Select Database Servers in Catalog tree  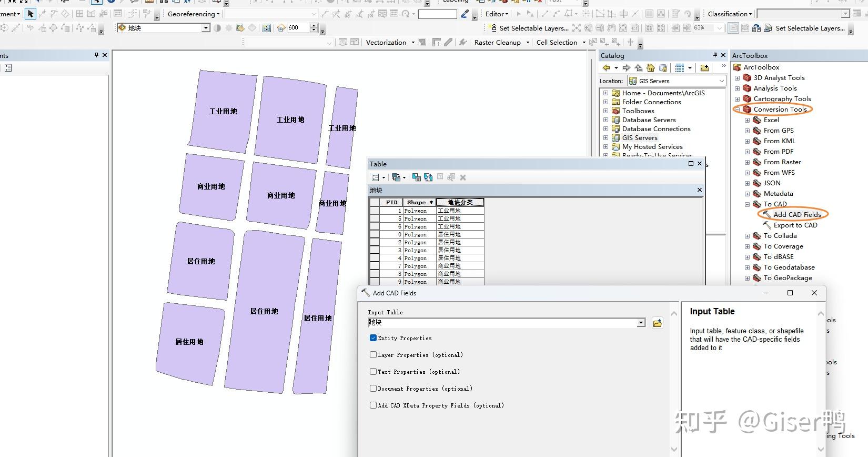pyautogui.click(x=649, y=120)
